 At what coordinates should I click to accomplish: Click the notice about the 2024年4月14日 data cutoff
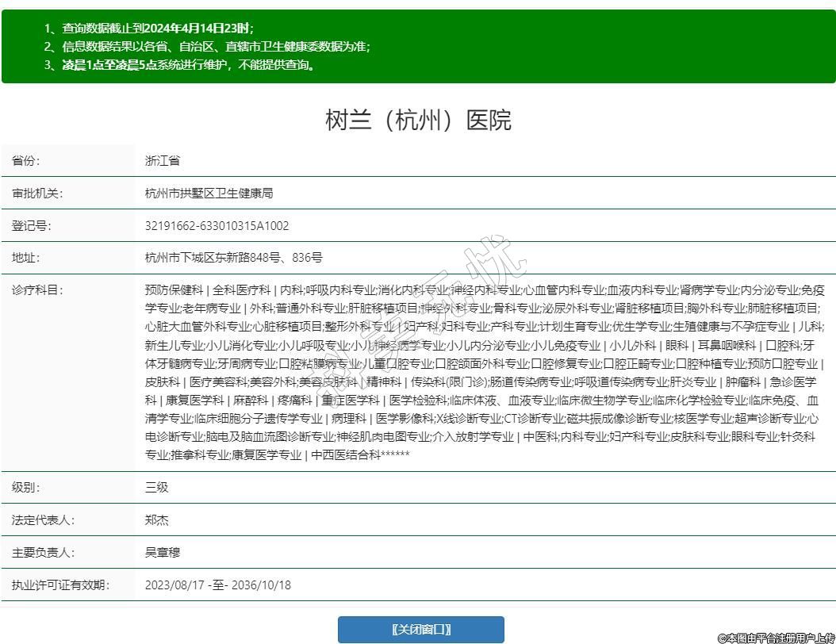tap(148, 28)
